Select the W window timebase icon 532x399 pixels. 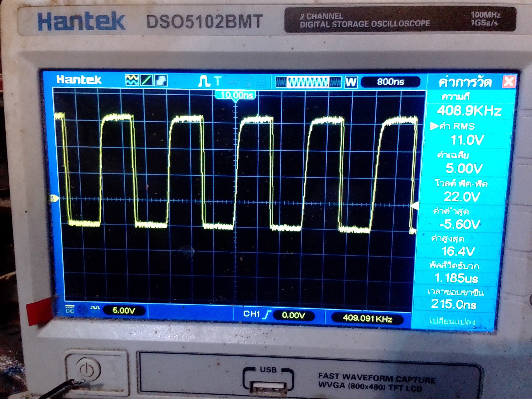click(x=351, y=82)
